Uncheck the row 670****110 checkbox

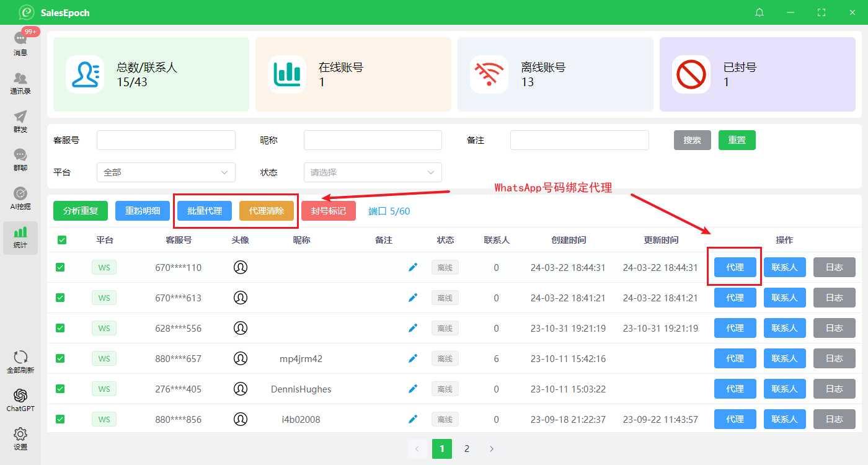click(x=60, y=267)
